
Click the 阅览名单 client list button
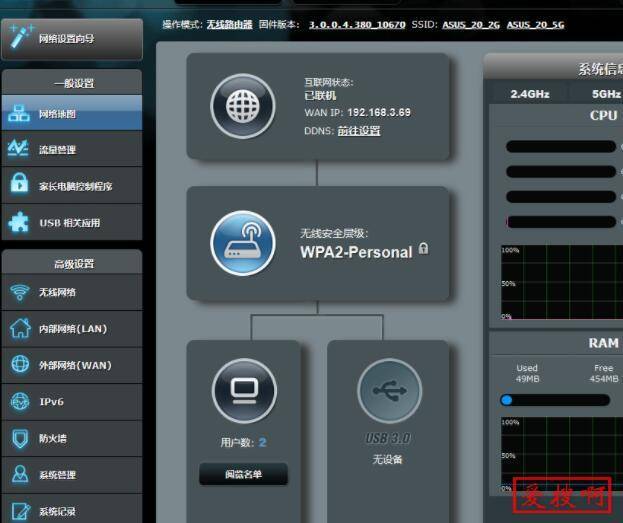coord(243,475)
